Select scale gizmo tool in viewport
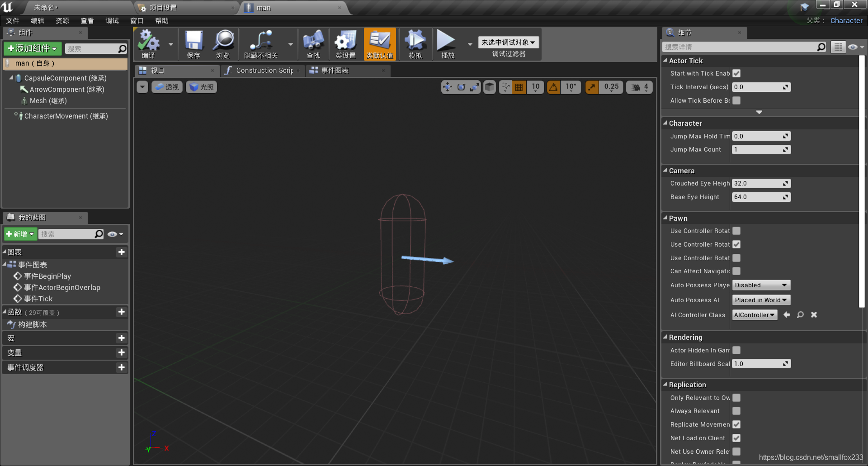Viewport: 868px width, 466px height. click(474, 87)
